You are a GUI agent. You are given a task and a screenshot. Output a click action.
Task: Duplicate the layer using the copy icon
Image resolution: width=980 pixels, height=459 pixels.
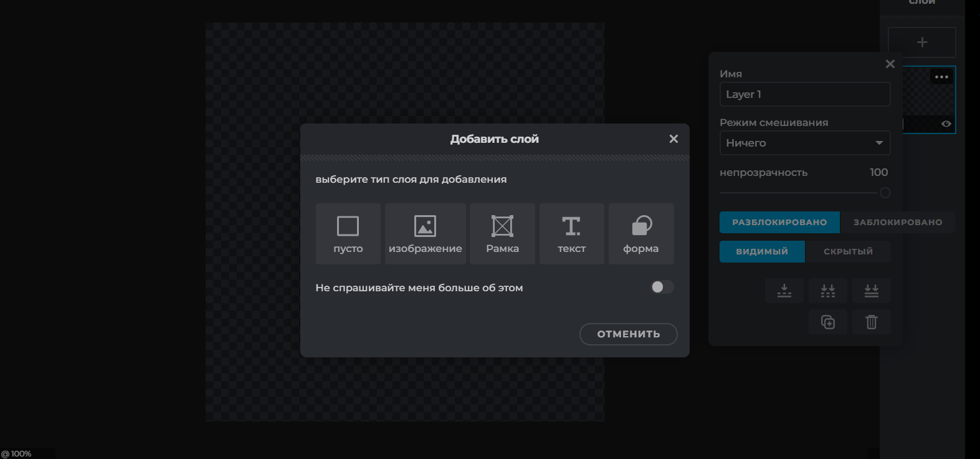coord(828,322)
